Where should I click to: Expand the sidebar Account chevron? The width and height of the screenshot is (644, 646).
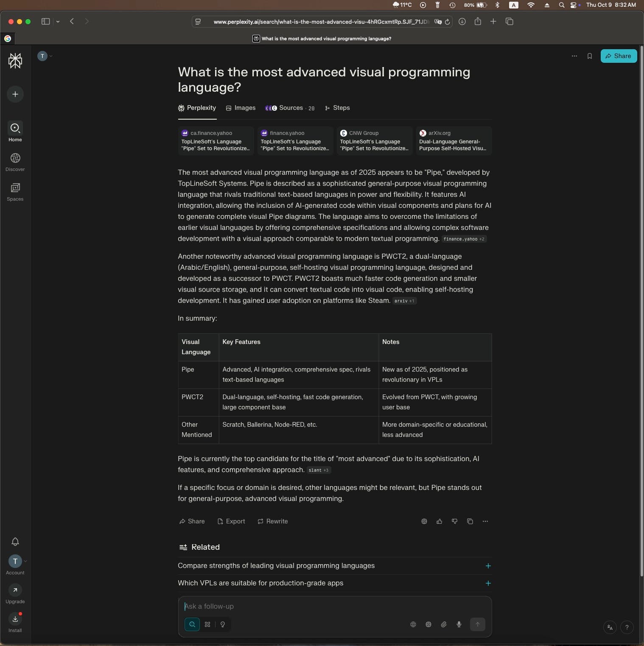[x=25, y=561]
